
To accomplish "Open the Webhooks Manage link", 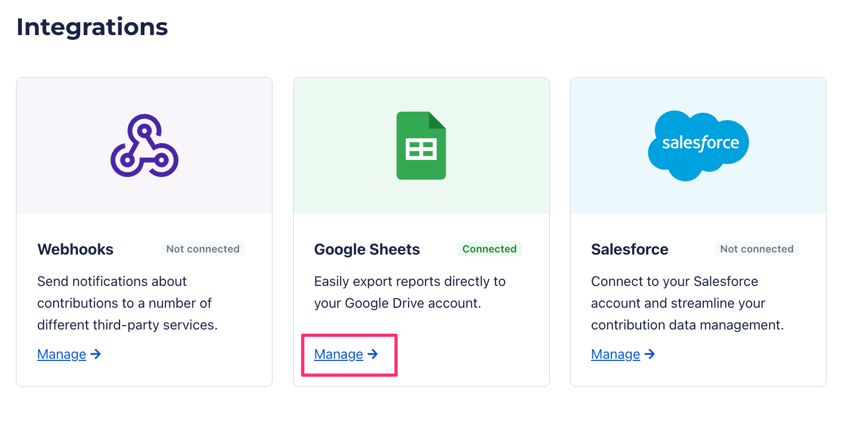I will (62, 355).
